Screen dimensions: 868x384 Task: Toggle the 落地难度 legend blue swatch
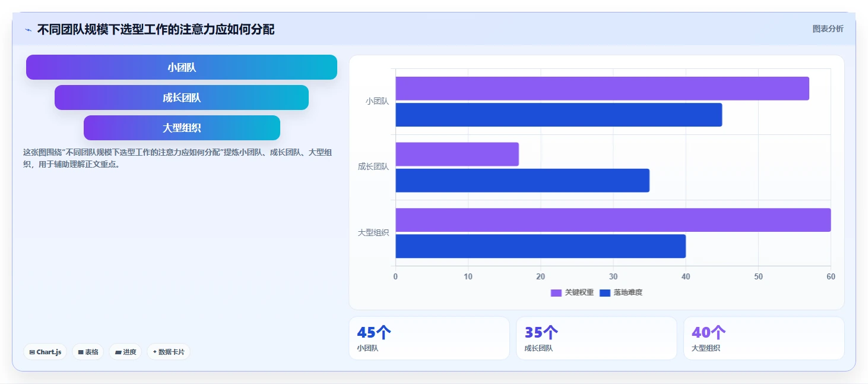pyautogui.click(x=605, y=292)
